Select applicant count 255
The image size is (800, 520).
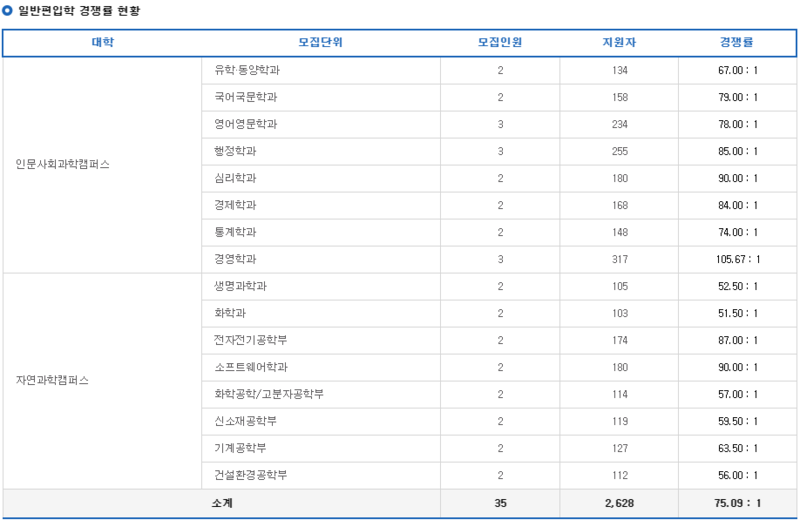[620, 152]
